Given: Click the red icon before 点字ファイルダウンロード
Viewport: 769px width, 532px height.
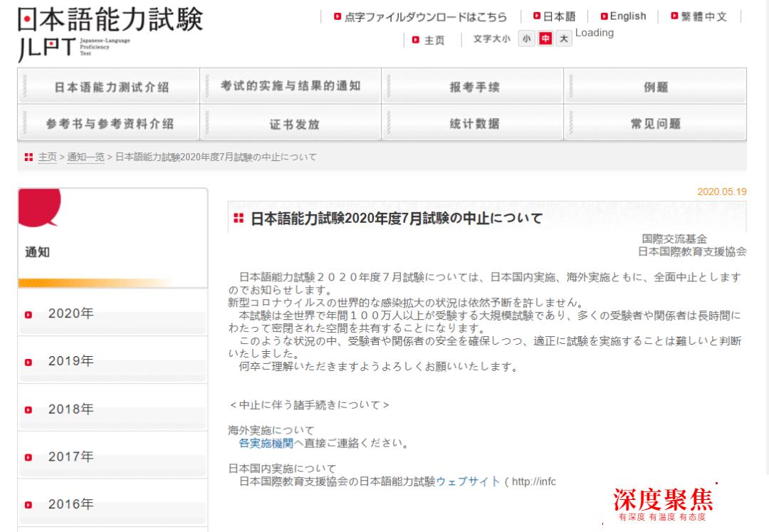Looking at the screenshot, I should point(338,16).
